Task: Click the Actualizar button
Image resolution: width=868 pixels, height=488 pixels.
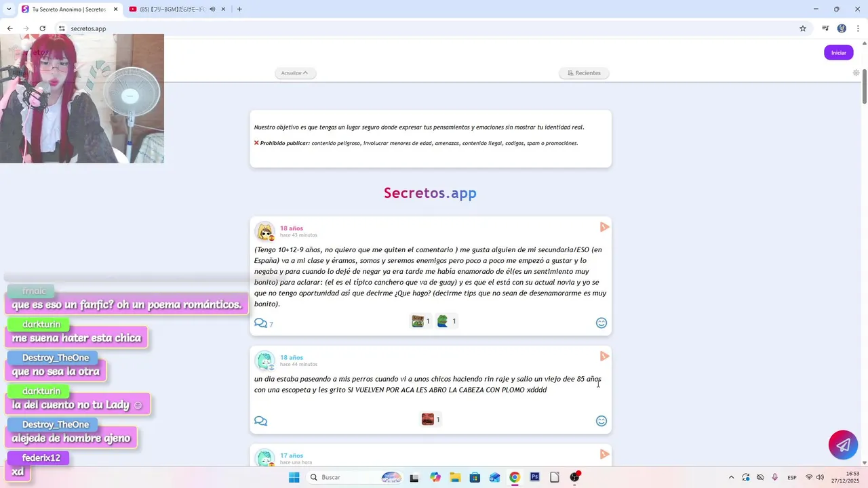Action: (x=295, y=73)
